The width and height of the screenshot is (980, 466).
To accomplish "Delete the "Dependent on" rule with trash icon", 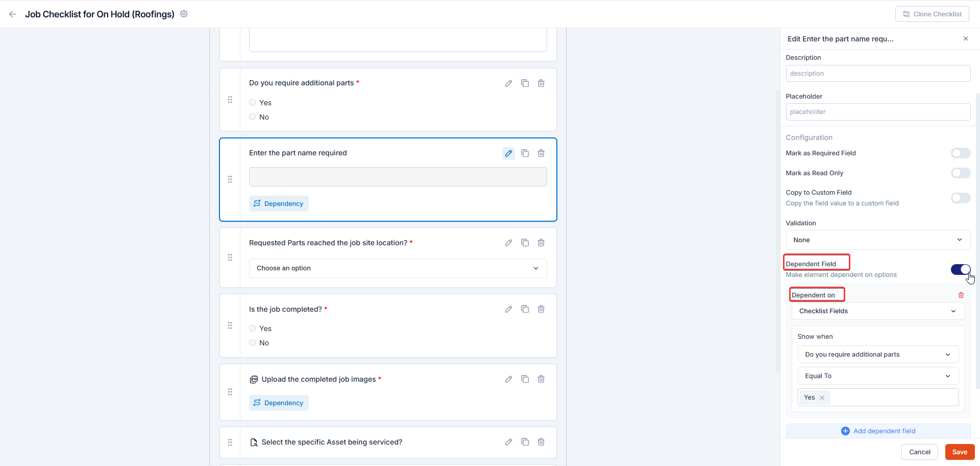I will [x=962, y=295].
